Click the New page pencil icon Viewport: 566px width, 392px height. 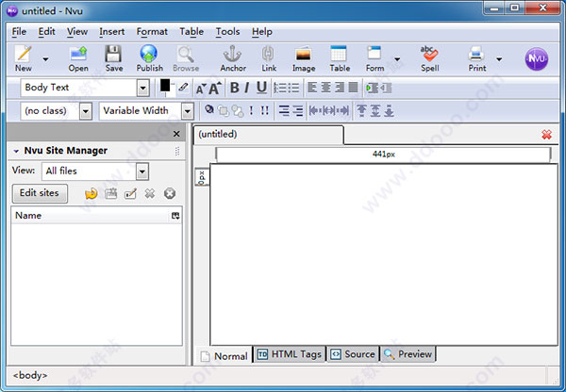click(x=23, y=54)
